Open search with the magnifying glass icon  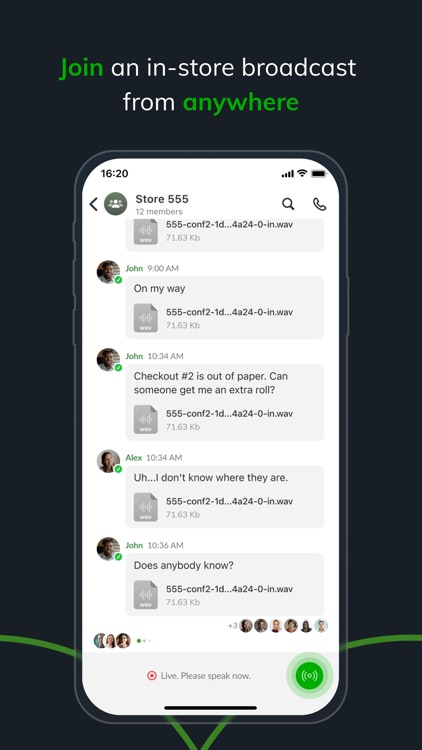(x=288, y=204)
